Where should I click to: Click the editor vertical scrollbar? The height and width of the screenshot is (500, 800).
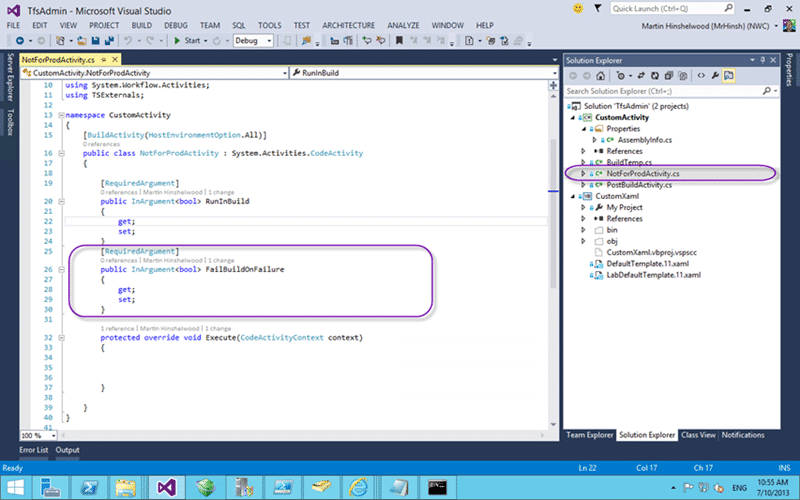pos(554,214)
